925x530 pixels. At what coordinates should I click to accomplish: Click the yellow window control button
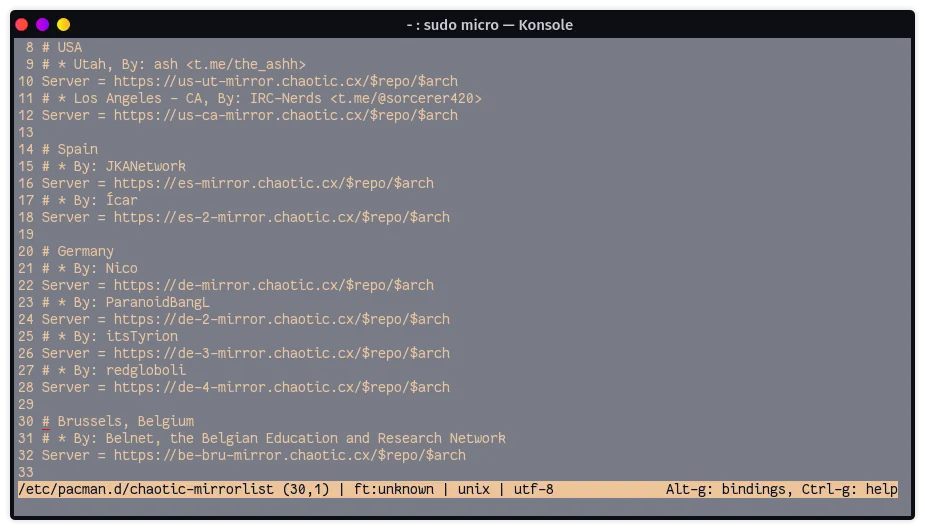[x=64, y=25]
